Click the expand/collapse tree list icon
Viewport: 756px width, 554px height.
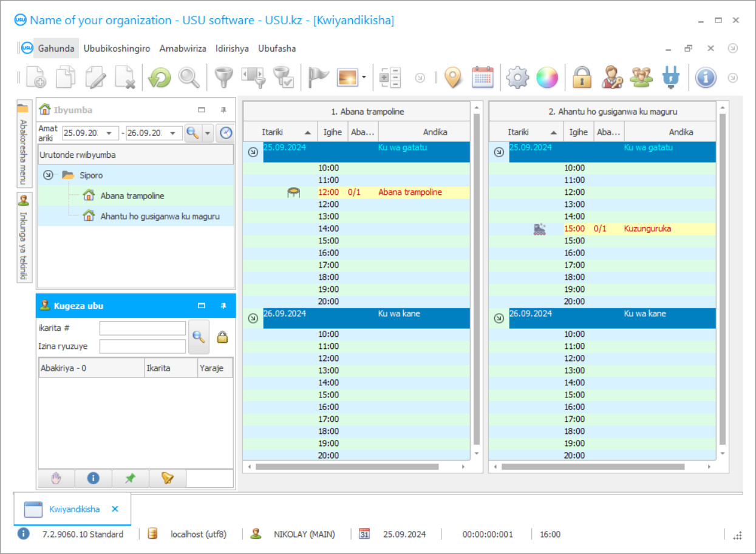pyautogui.click(x=390, y=78)
